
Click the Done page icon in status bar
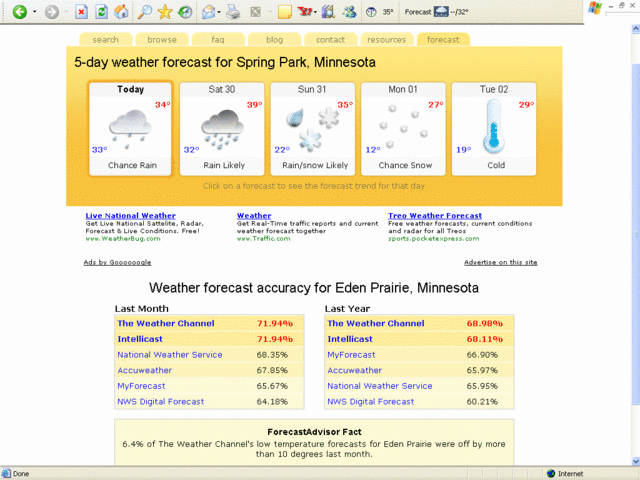[6, 473]
